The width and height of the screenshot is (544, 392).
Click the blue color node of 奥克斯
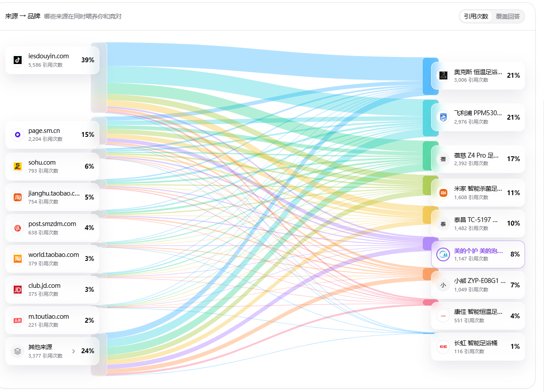[x=430, y=76]
